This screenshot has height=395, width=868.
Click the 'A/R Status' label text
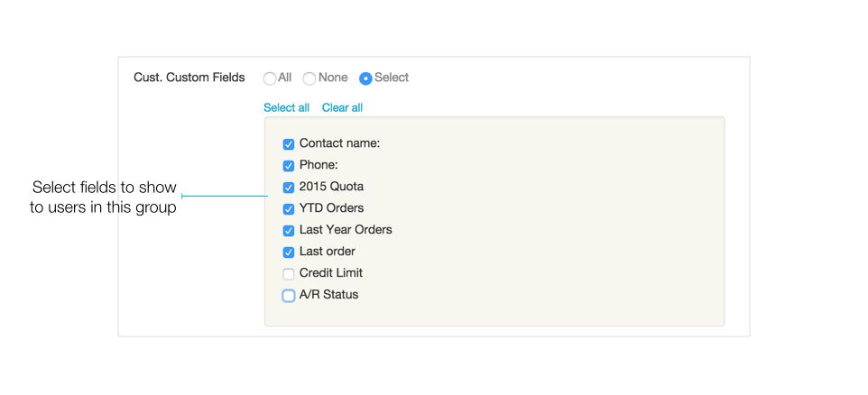pos(328,294)
